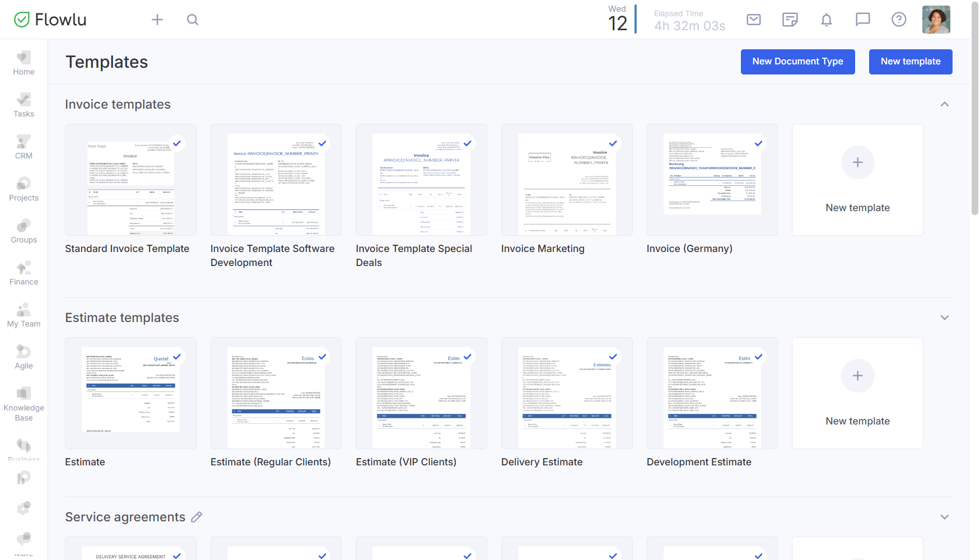Open the Standard Invoice Template thumbnail
The height and width of the screenshot is (560, 980).
coord(130,180)
